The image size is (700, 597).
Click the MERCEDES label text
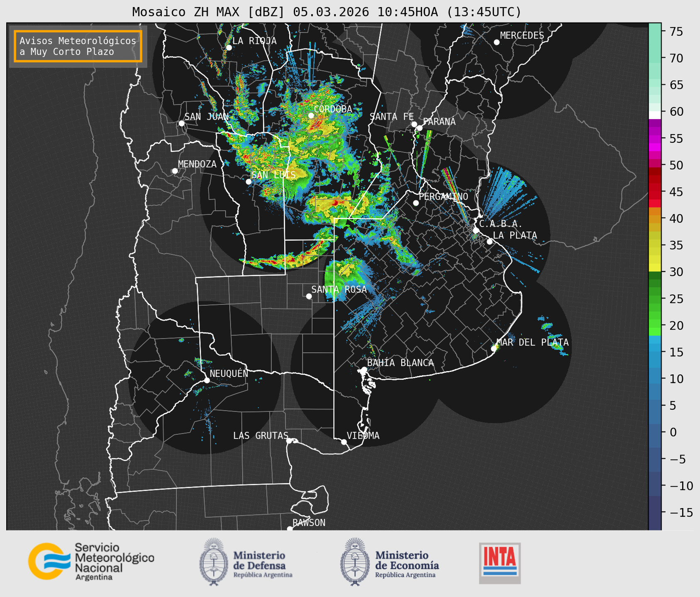pos(522,36)
